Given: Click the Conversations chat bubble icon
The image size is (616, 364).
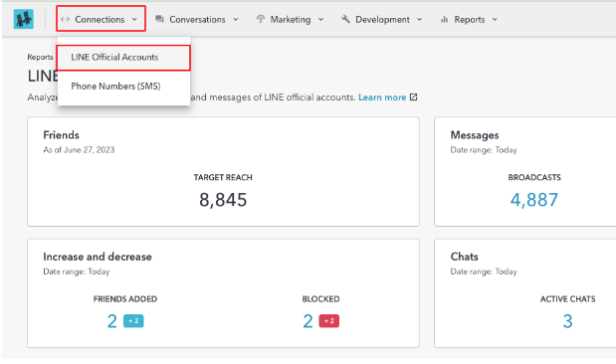Looking at the screenshot, I should [x=159, y=19].
